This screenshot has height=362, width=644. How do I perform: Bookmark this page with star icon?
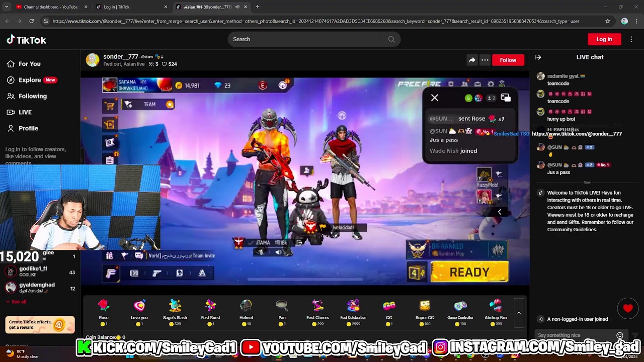tap(608, 21)
